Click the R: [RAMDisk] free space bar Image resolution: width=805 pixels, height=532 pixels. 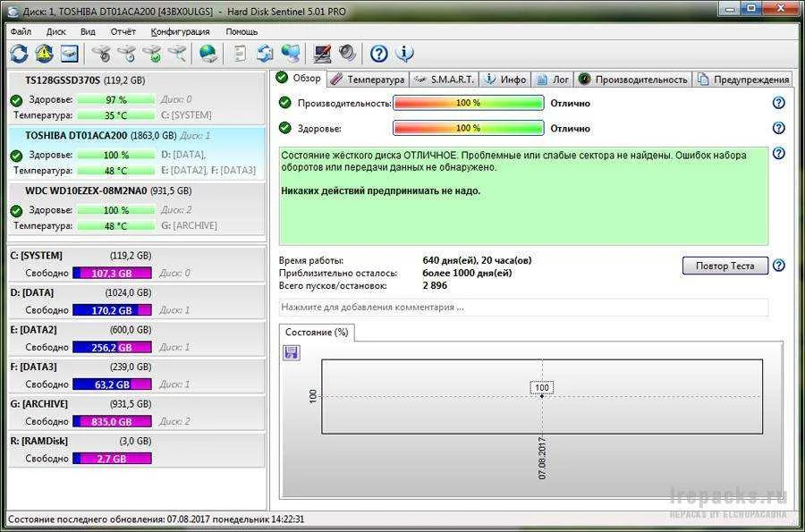(112, 458)
